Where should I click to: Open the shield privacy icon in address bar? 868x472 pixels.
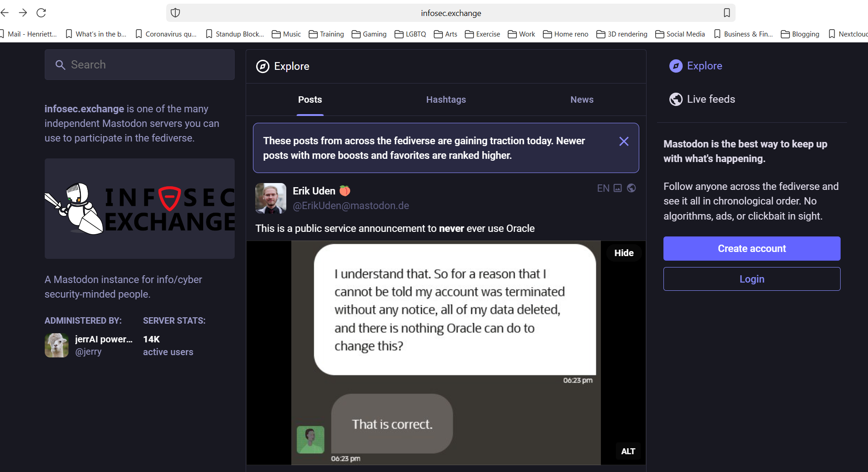(x=175, y=13)
